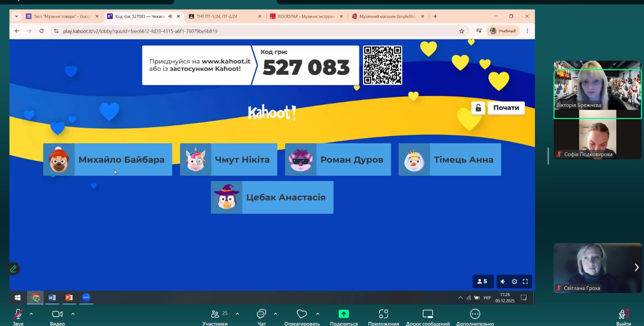Switch to ROCKSTAR music instruments tab
Viewport: 644px width, 326px height.
click(x=305, y=16)
